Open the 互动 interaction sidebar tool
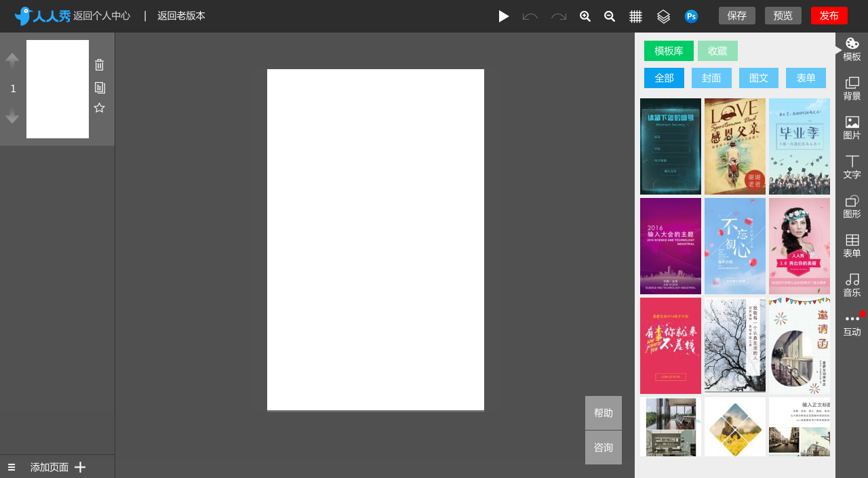Image resolution: width=868 pixels, height=478 pixels. [852, 325]
